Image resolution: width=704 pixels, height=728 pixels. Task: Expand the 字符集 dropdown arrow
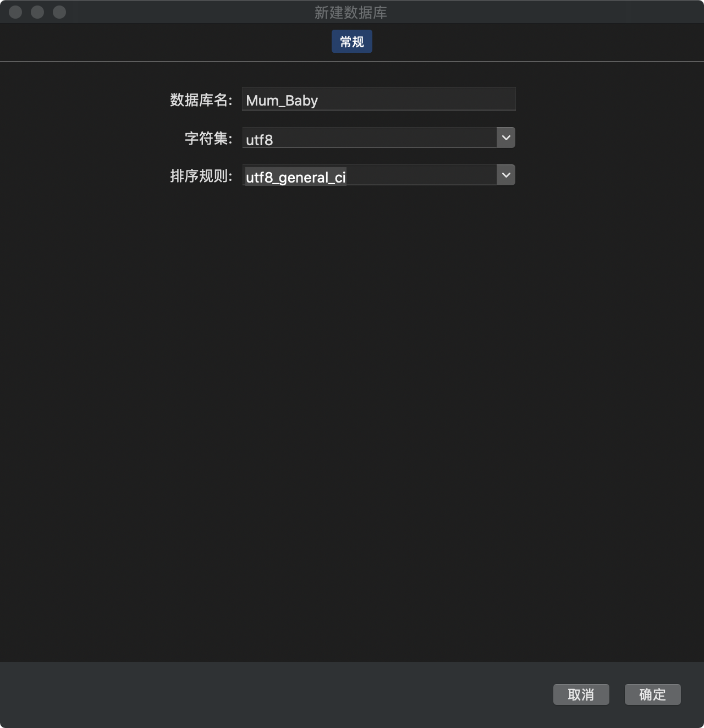(x=506, y=137)
